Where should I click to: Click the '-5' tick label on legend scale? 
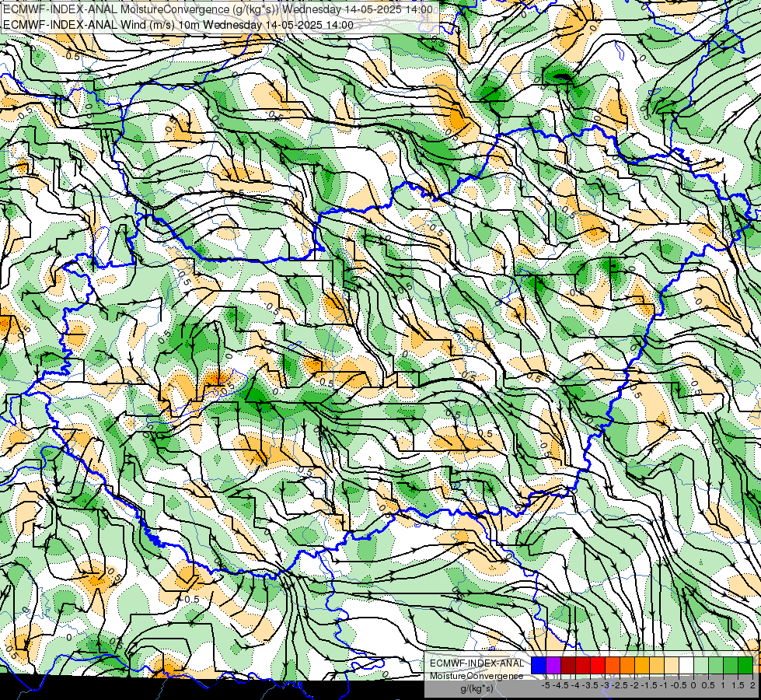(546, 685)
